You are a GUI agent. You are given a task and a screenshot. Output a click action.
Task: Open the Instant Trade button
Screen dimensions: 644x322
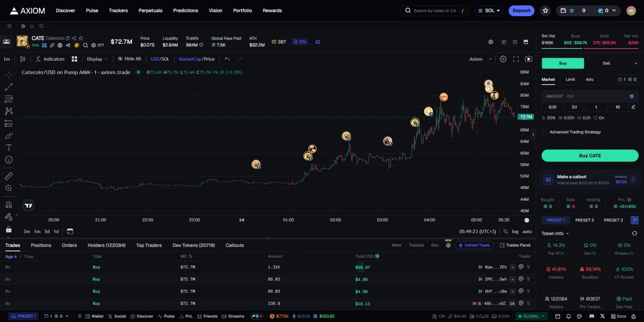pyautogui.click(x=475, y=245)
